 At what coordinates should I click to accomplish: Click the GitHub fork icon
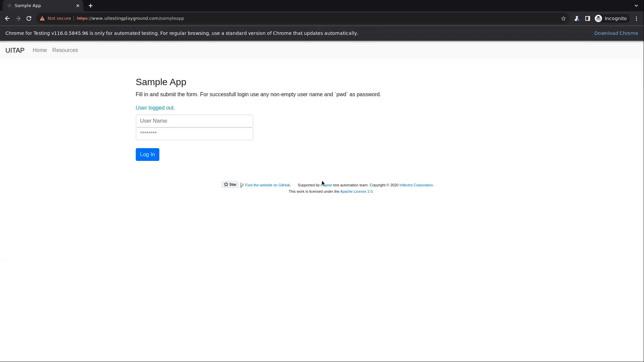242,185
